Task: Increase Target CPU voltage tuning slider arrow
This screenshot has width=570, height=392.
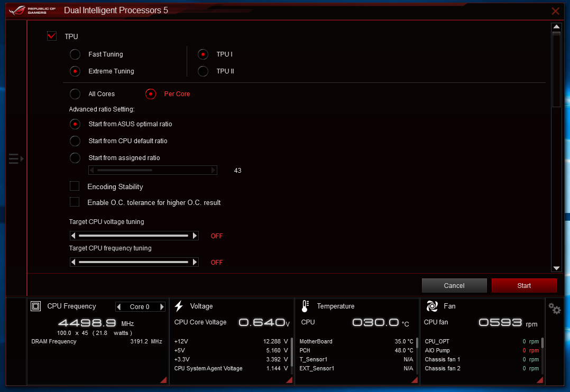Action: pyautogui.click(x=195, y=236)
